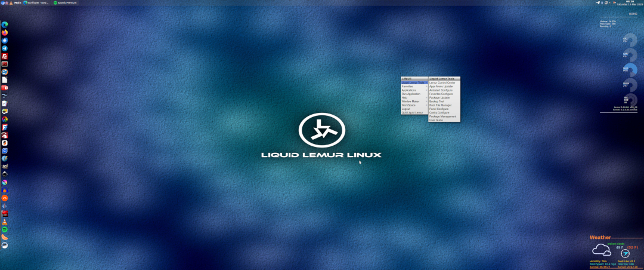
Task: Choose Favorites Configure in tools submenu
Action: pyautogui.click(x=444, y=94)
